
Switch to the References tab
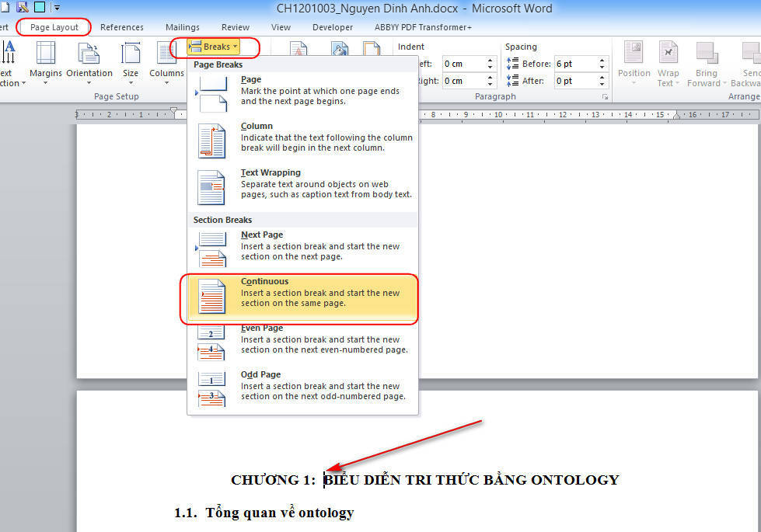click(122, 26)
